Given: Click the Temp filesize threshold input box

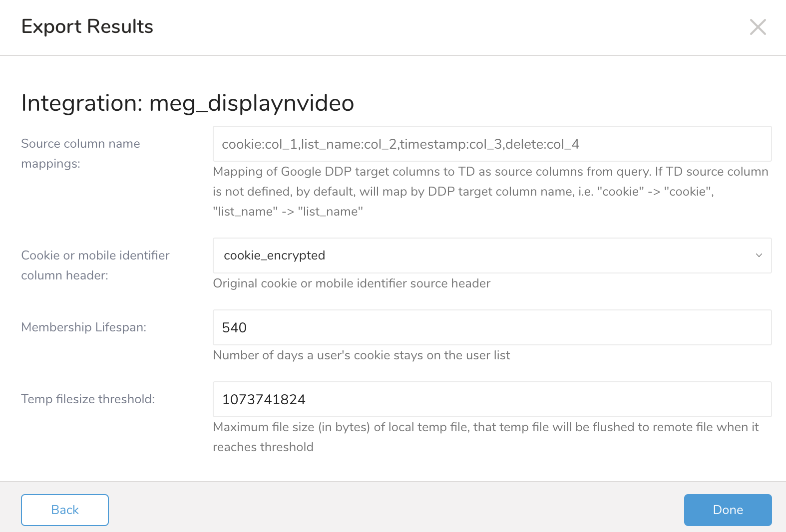Looking at the screenshot, I should (492, 399).
